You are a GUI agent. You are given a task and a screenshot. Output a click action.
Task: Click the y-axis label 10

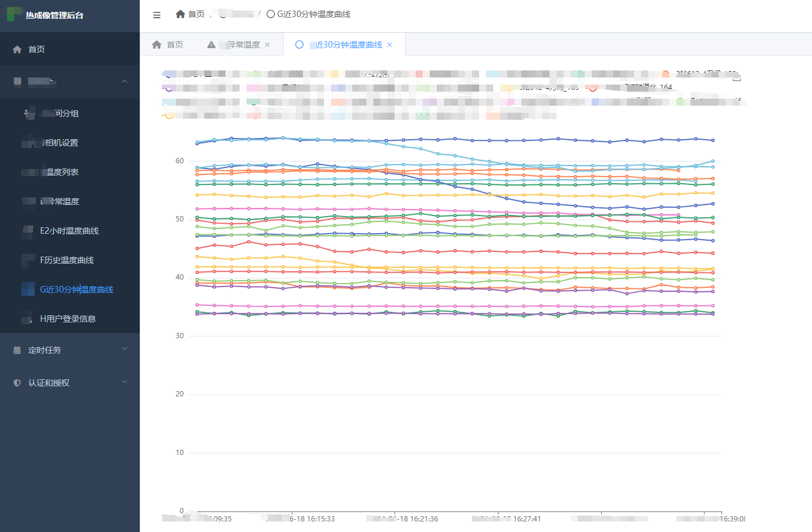(180, 453)
